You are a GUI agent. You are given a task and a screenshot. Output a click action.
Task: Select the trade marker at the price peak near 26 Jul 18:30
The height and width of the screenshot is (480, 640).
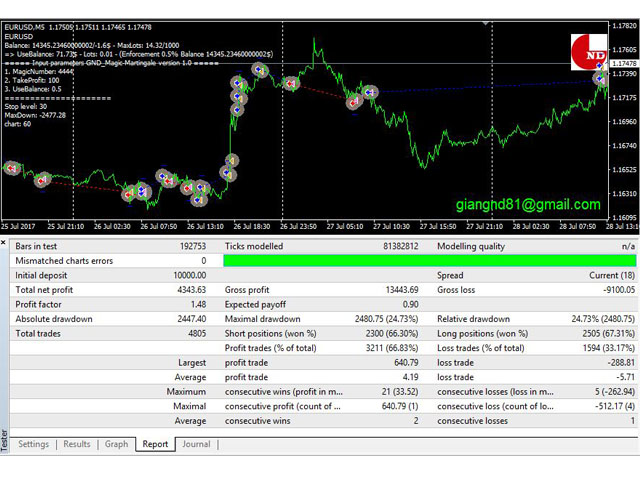(x=259, y=70)
